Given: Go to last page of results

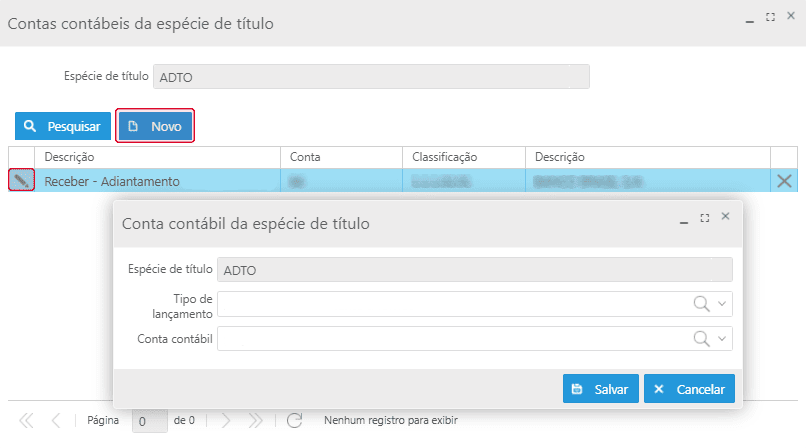Looking at the screenshot, I should click(255, 421).
